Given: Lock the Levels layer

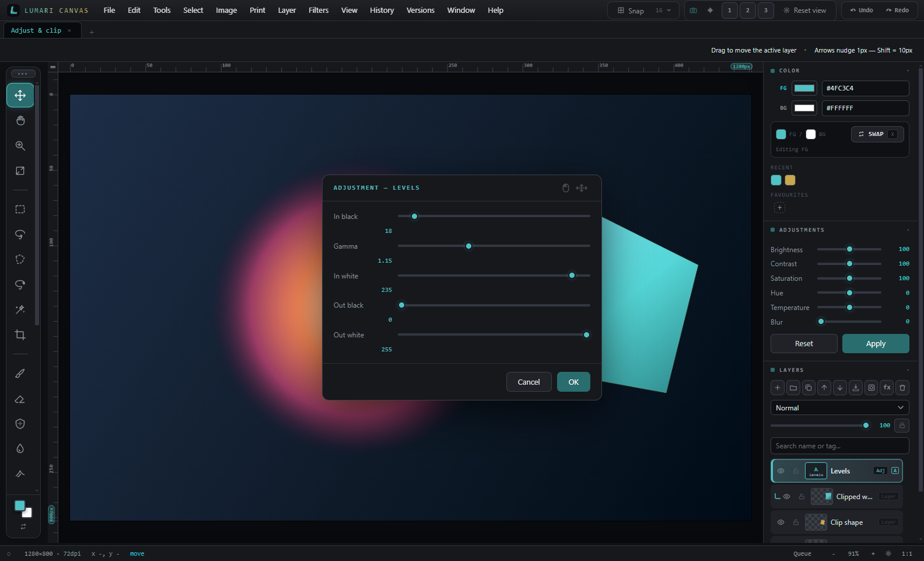Looking at the screenshot, I should click(x=796, y=471).
